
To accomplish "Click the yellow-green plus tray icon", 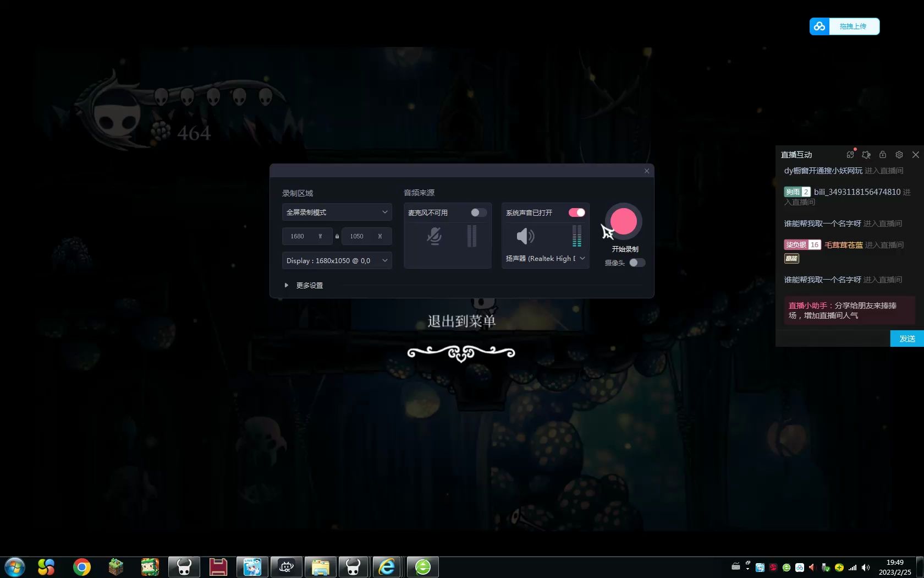I will (x=839, y=568).
